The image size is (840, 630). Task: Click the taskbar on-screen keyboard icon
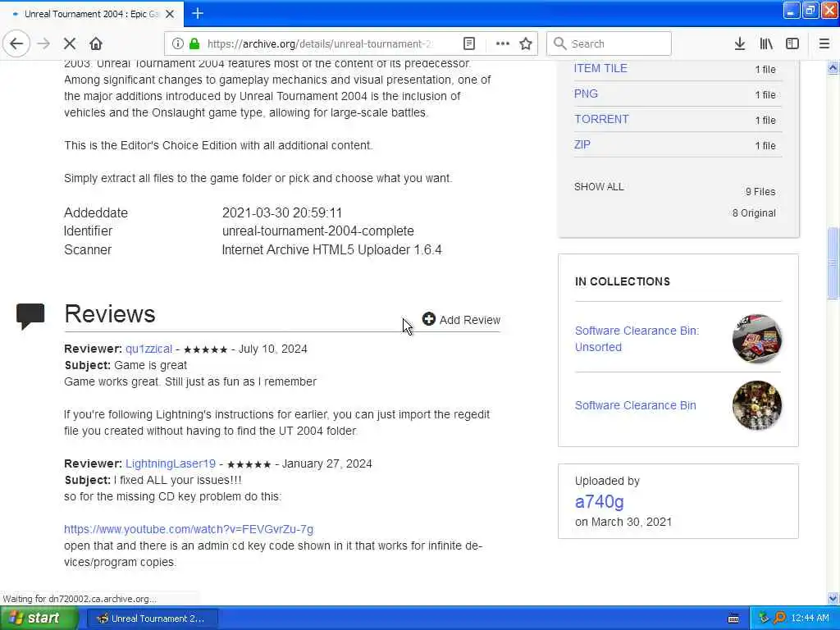[x=733, y=619]
